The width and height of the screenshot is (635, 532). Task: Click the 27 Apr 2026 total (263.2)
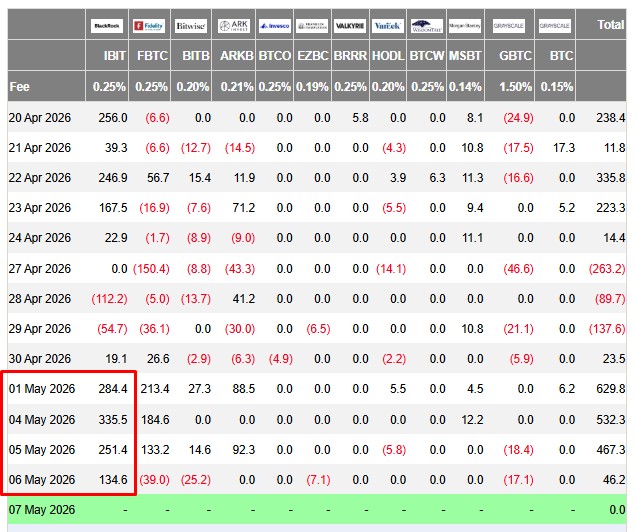pos(607,269)
